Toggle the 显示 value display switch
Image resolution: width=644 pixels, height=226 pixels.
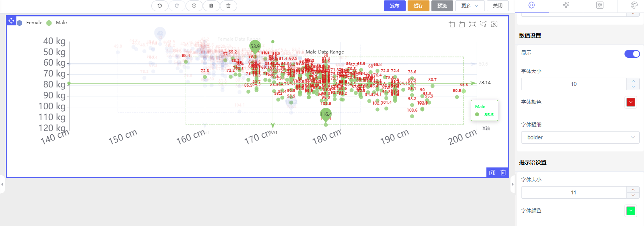pyautogui.click(x=632, y=54)
